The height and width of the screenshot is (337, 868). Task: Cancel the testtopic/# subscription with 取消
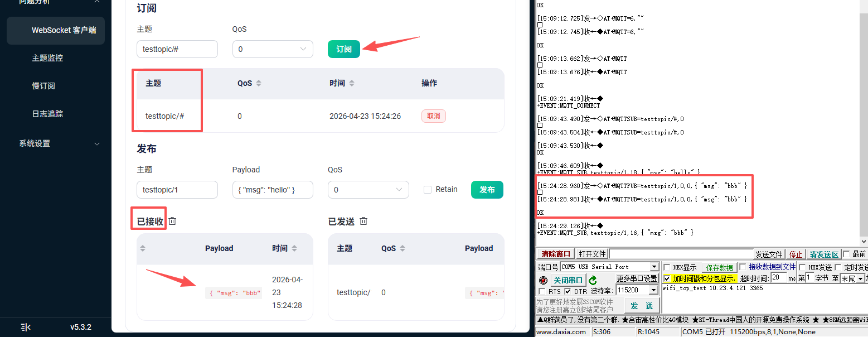[434, 116]
